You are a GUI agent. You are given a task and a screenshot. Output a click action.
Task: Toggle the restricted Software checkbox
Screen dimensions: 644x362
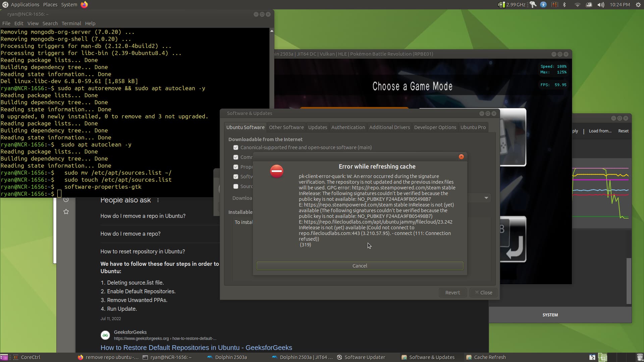coord(236,177)
